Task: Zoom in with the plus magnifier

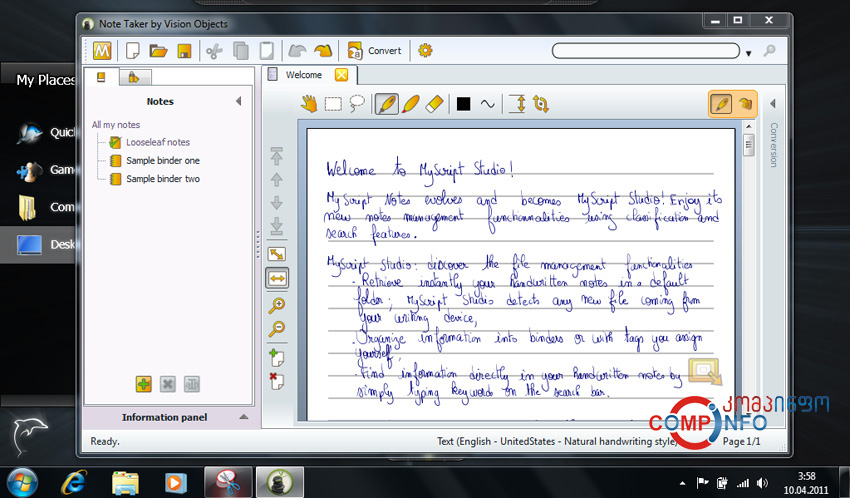Action: click(x=276, y=305)
